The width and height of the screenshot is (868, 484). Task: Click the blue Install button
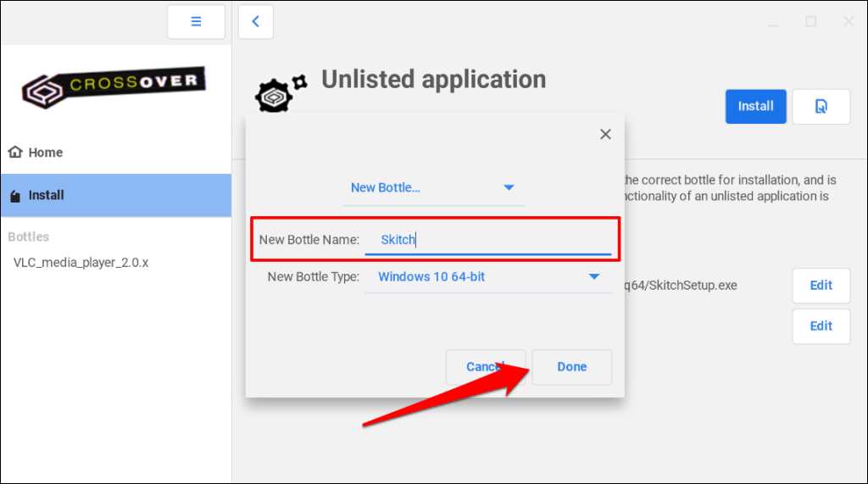pyautogui.click(x=755, y=106)
